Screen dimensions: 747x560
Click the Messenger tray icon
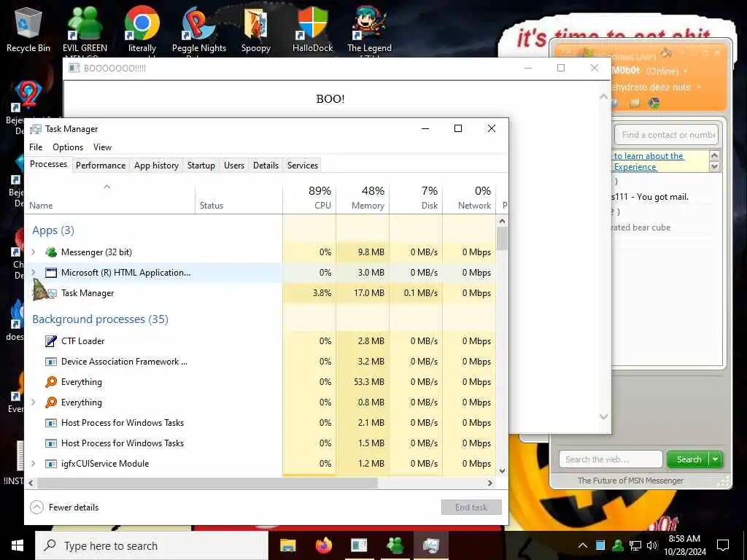[618, 545]
